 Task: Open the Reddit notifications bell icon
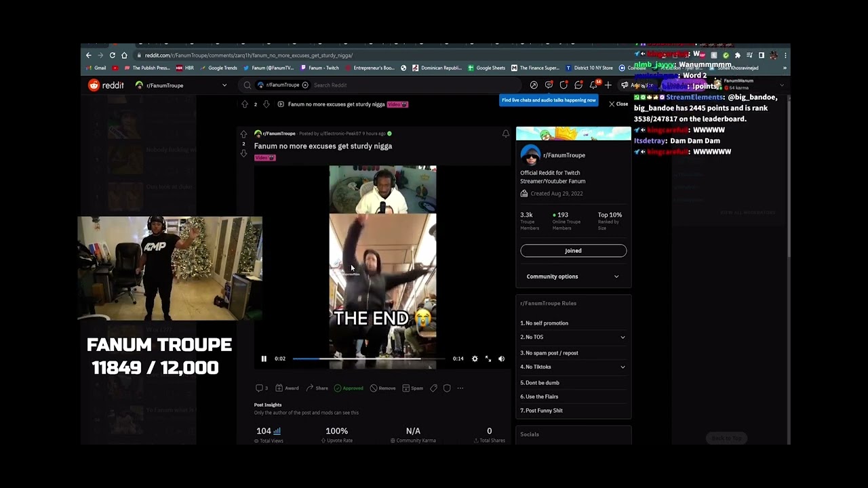click(593, 85)
